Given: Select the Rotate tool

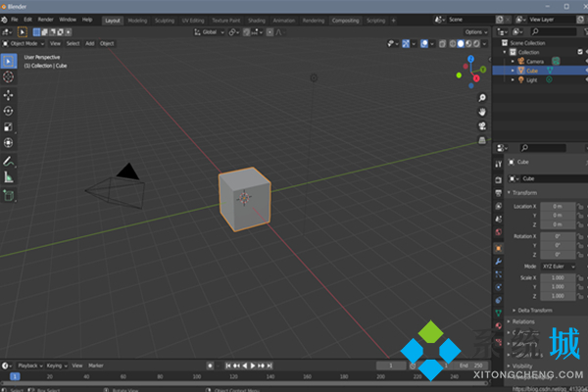Looking at the screenshot, I should click(x=8, y=111).
